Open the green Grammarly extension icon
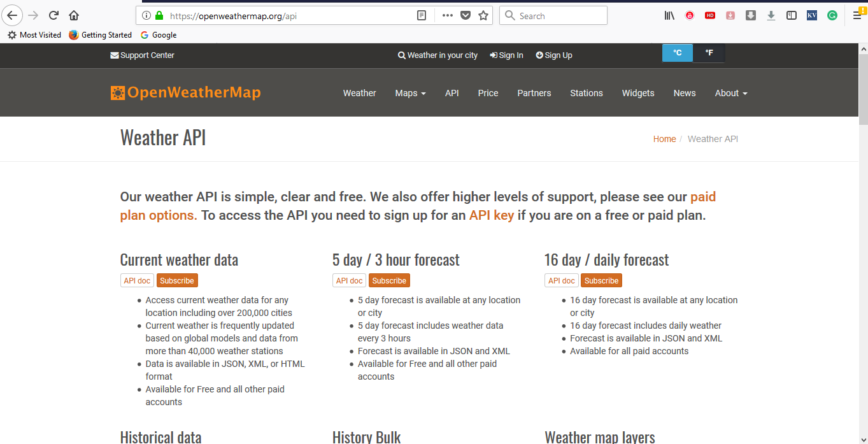Viewport: 868px width, 444px height. [832, 16]
